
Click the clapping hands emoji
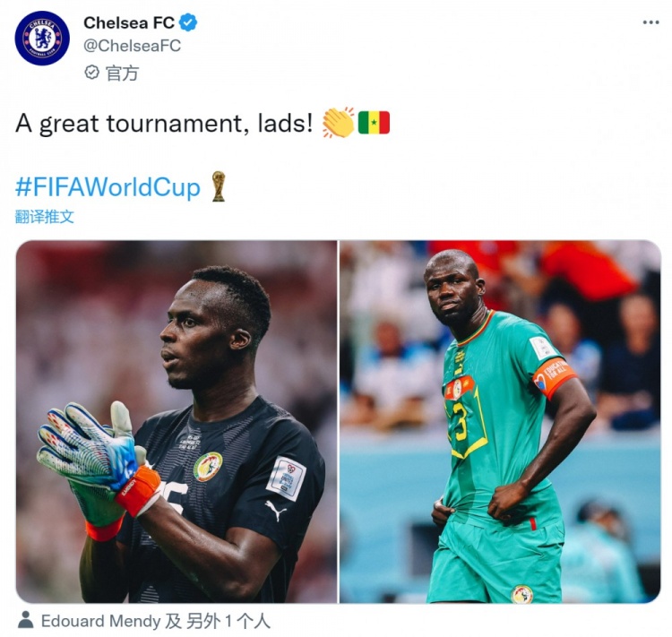(338, 123)
